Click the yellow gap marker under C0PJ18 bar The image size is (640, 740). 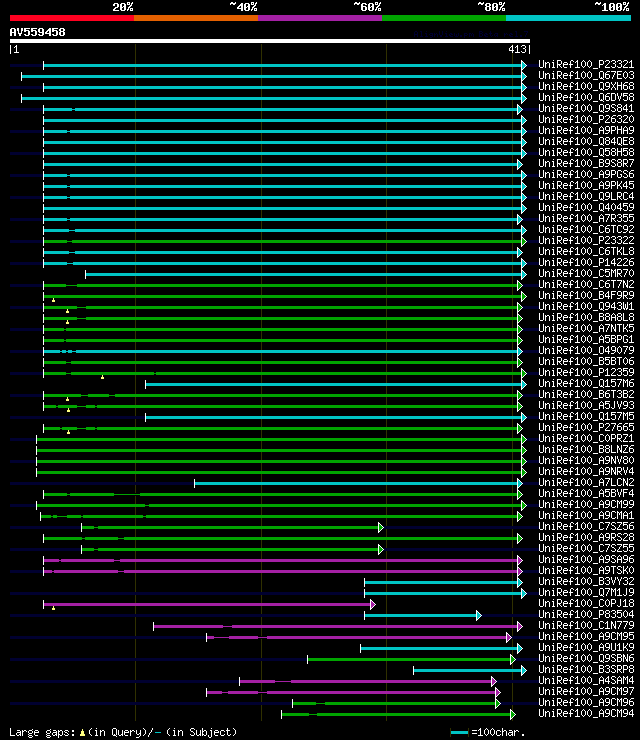[x=53, y=608]
